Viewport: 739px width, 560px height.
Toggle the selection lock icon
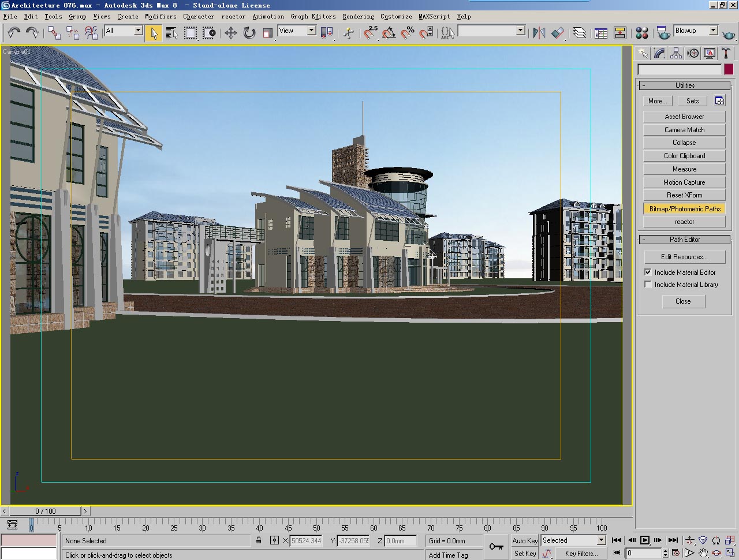pos(259,540)
